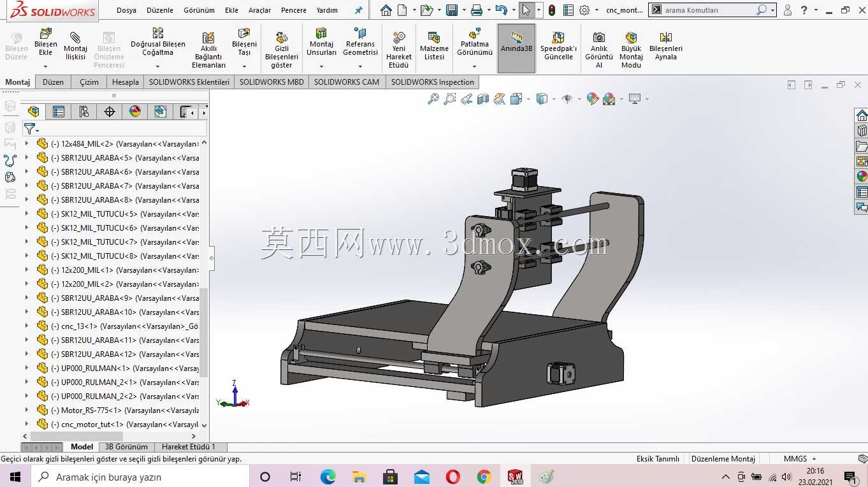Image resolution: width=868 pixels, height=487 pixels.
Task: Open the SOLIDWORKS CAM tab
Action: click(x=347, y=82)
